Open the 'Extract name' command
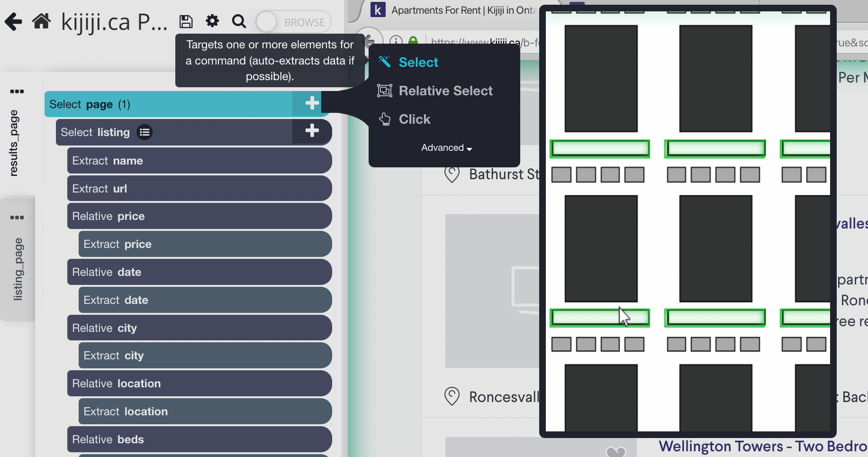 click(x=199, y=161)
